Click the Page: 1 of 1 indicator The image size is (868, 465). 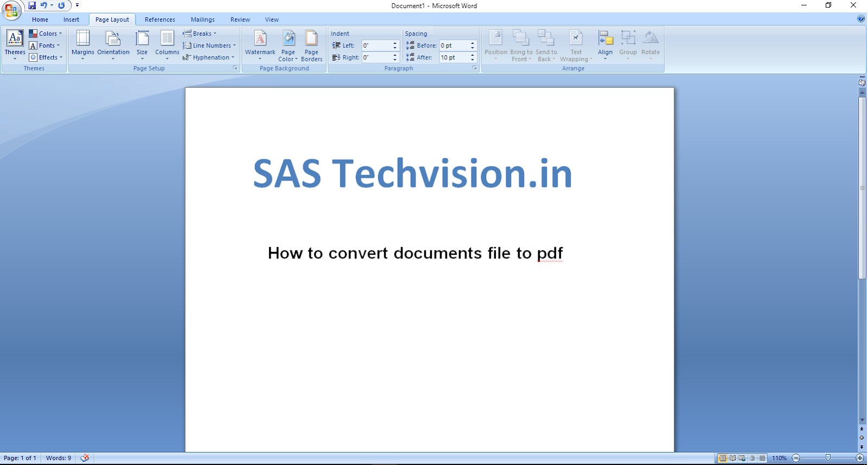[20, 458]
